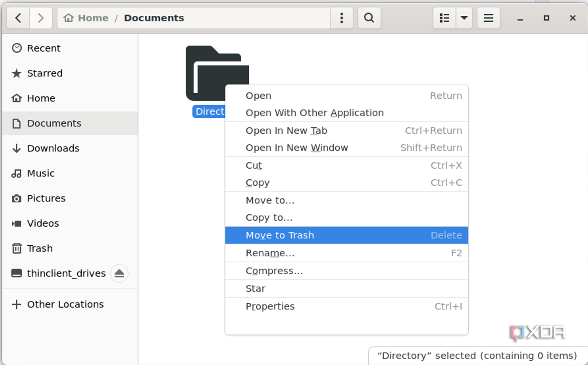Star the selected Directory folder

(255, 288)
